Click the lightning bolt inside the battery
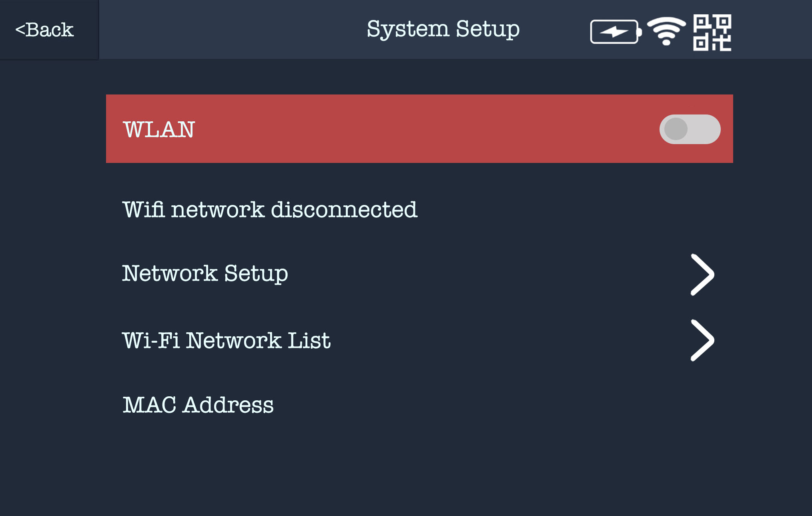 click(x=614, y=32)
